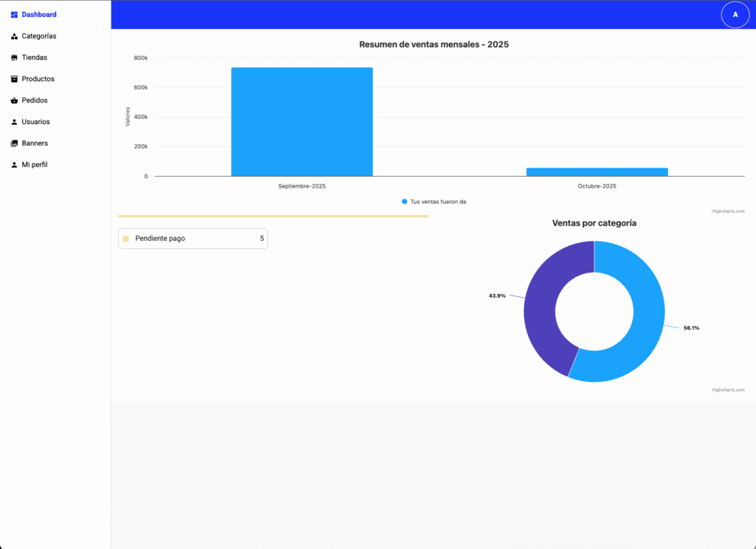Screen dimensions: 756x549
Task: Click the Highcharts.com link under donut chart
Action: coord(728,389)
